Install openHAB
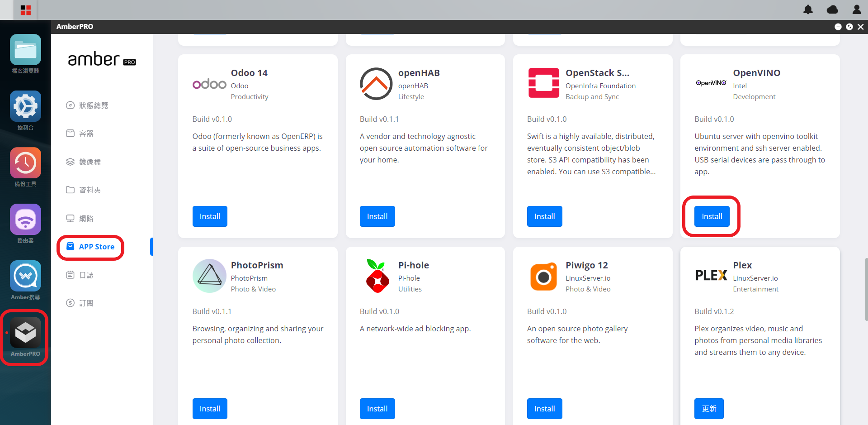 [377, 216]
